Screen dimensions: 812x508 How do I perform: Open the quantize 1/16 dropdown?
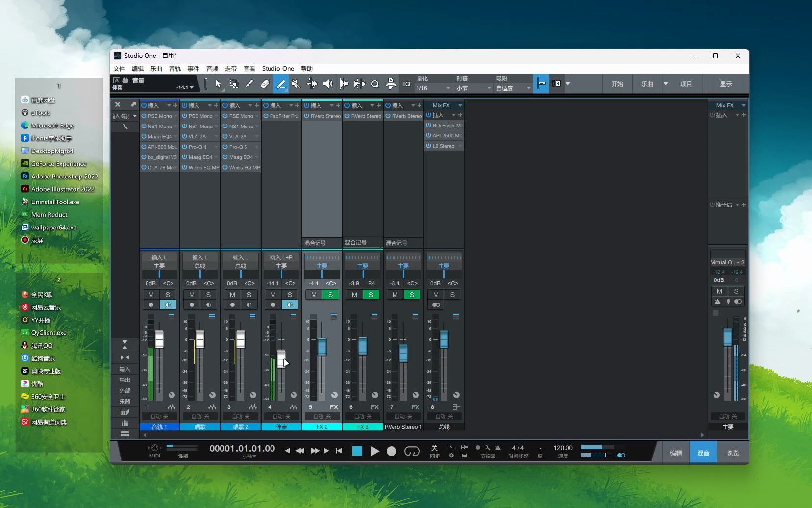point(433,88)
